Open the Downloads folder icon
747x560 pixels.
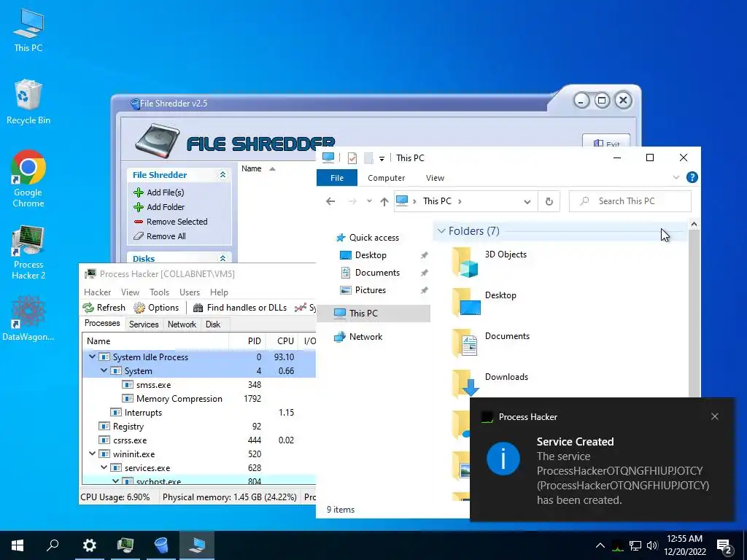click(x=465, y=382)
